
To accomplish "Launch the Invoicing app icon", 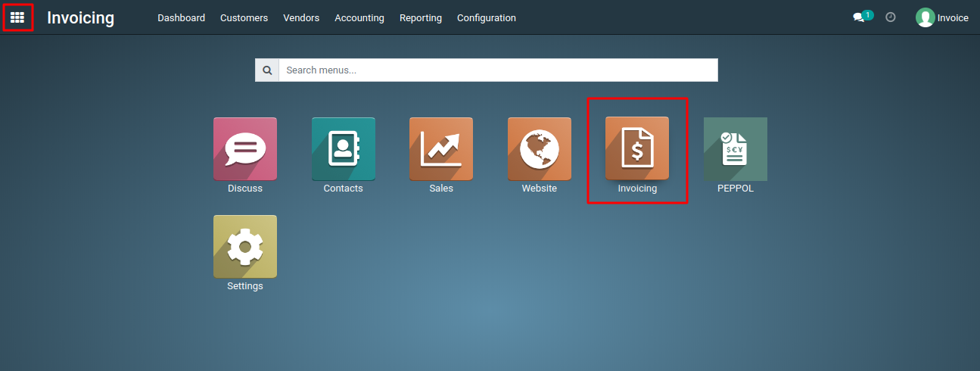I will 637,149.
